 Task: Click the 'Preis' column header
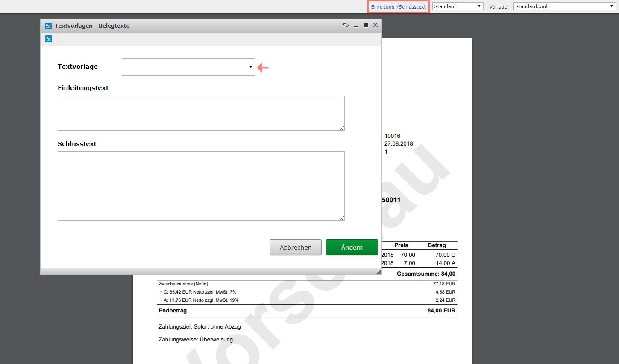coord(401,245)
